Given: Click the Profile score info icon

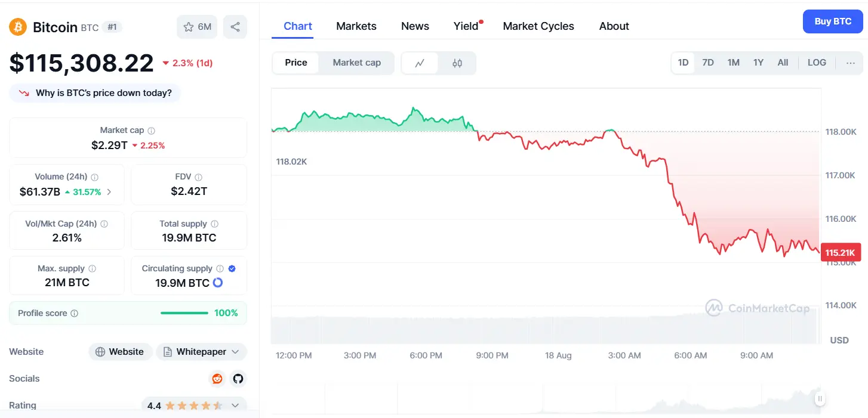Looking at the screenshot, I should pos(74,314).
